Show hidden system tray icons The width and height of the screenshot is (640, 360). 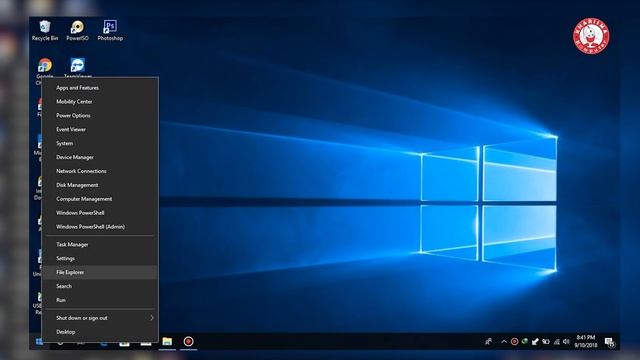(504, 342)
